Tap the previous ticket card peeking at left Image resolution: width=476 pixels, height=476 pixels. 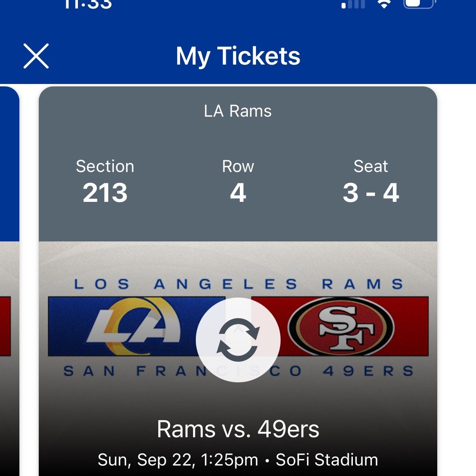pyautogui.click(x=10, y=281)
